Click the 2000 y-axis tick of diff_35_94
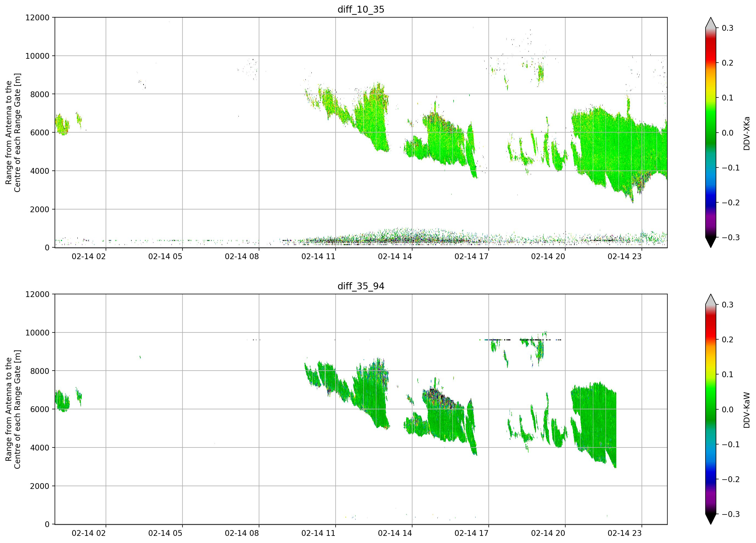Image resolution: width=756 pixels, height=543 pixels. (40, 486)
